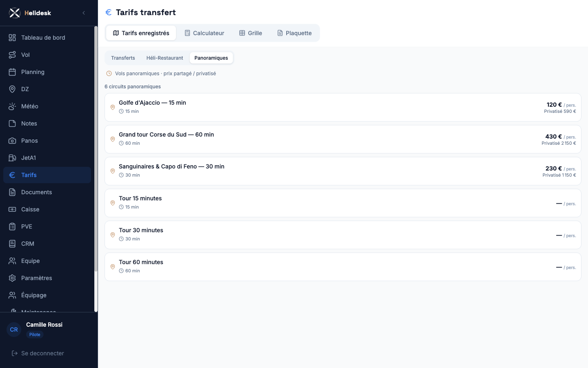Open the Panos camera icon
Image resolution: width=588 pixels, height=368 pixels.
click(12, 141)
